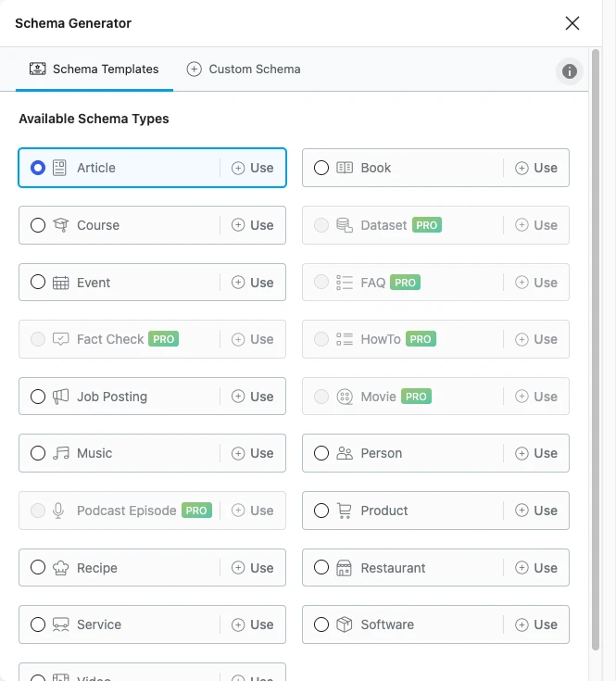Click the Dataset database icon

click(x=345, y=225)
